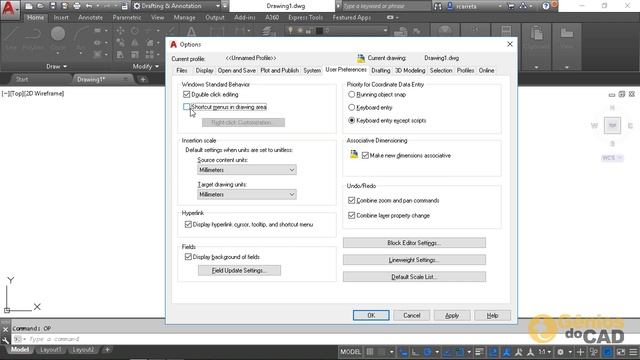Switch to the Selection tab in Options

click(x=441, y=71)
